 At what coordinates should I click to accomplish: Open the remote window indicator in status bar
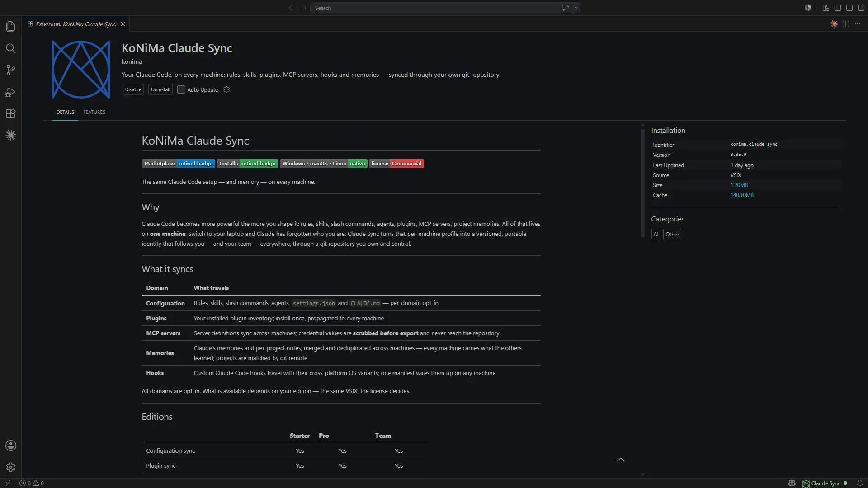click(x=8, y=483)
